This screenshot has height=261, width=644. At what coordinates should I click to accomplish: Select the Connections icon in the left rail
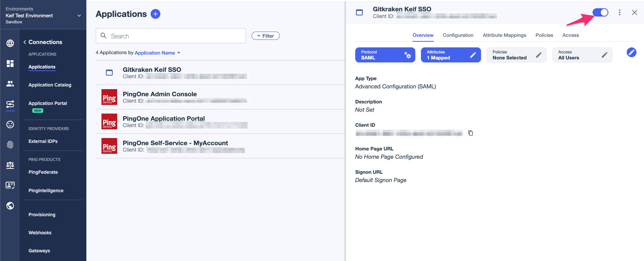coord(10,104)
